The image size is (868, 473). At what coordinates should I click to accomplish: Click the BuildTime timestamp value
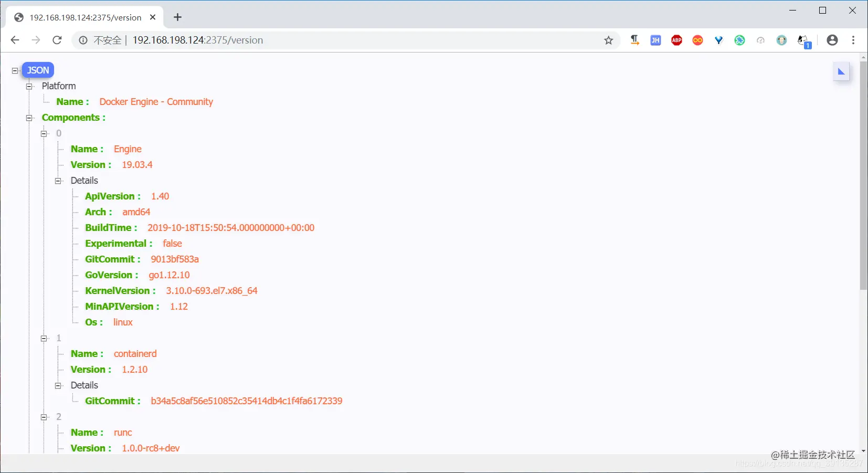coord(231,228)
